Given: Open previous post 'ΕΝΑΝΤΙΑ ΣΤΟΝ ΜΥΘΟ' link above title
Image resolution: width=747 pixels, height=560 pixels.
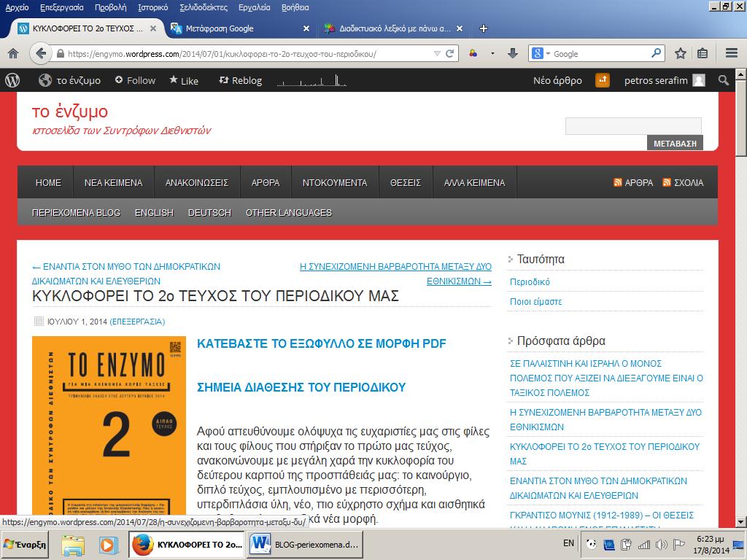Looking at the screenshot, I should coord(125,274).
